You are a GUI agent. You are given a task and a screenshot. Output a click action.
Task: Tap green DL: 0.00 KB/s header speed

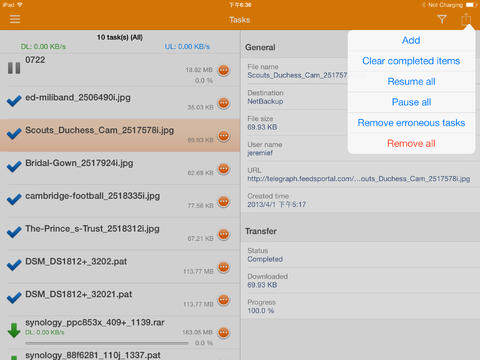(43, 47)
